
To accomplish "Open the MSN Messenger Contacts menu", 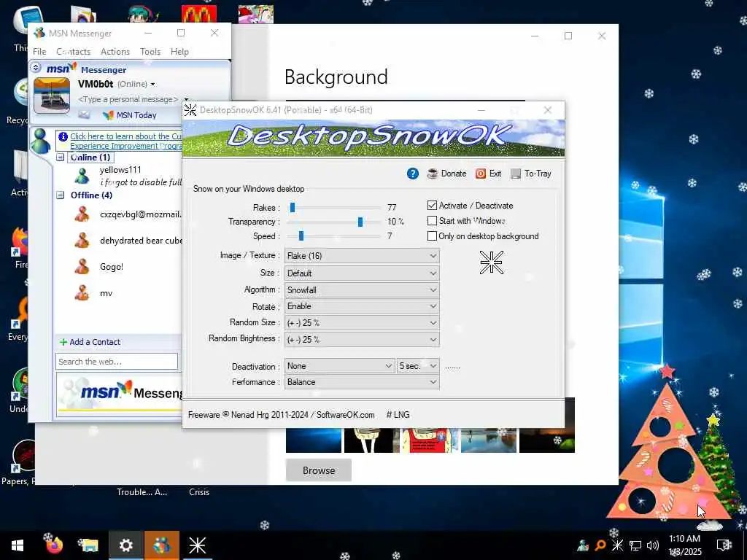I will (x=74, y=52).
